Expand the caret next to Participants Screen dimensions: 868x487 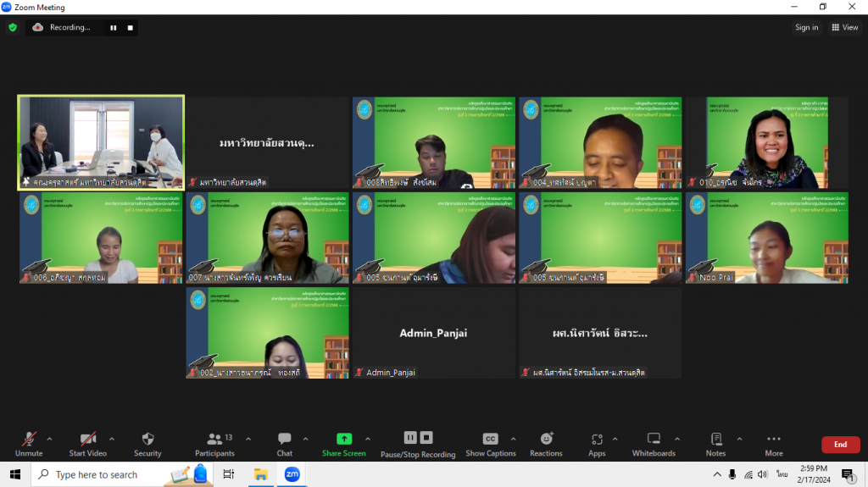click(248, 439)
